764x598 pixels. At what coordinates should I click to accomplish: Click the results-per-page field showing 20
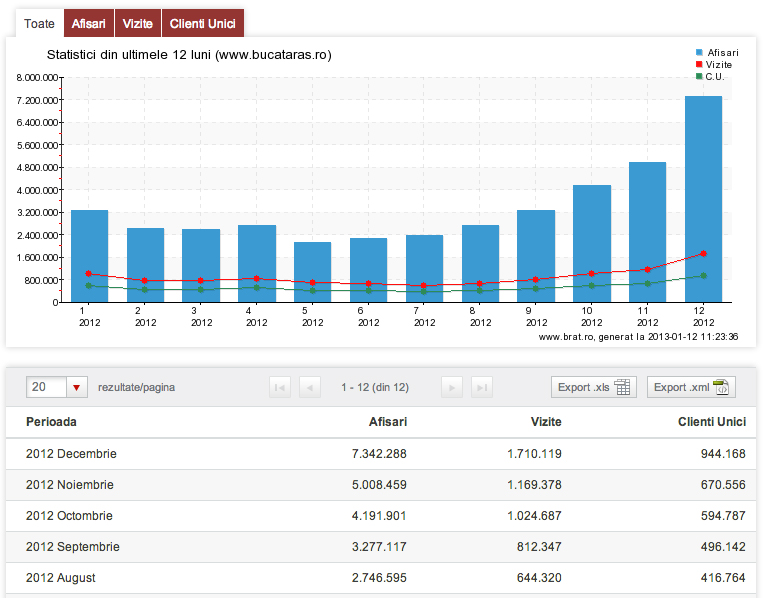46,387
